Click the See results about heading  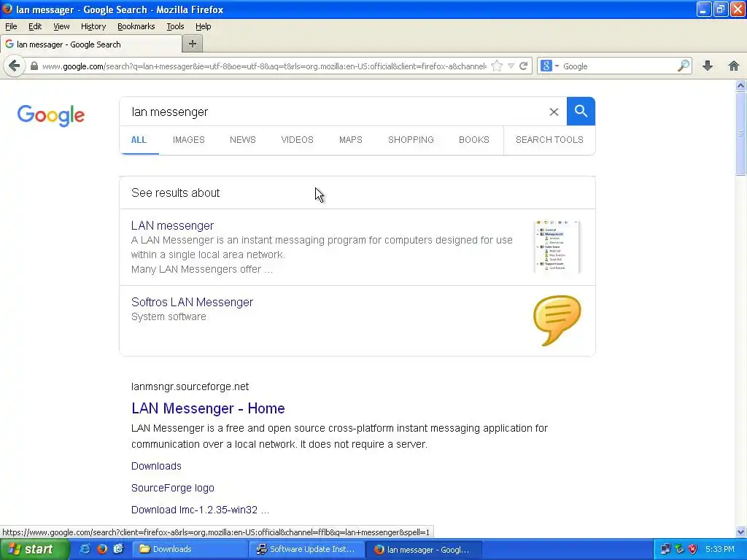[175, 192]
